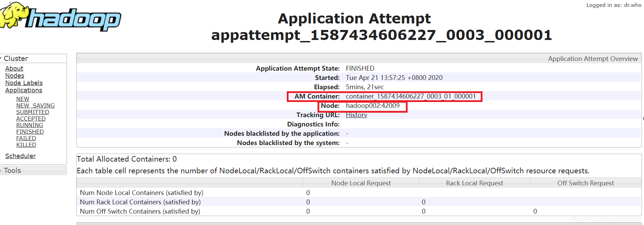
Task: Open the Scheduler link
Action: pos(20,156)
